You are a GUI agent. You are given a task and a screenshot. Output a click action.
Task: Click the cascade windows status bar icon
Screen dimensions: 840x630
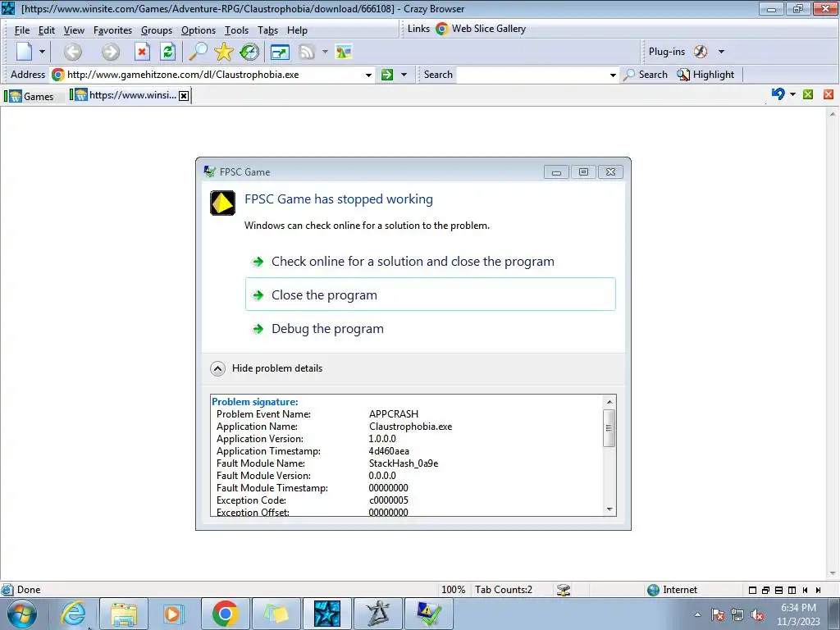pyautogui.click(x=765, y=590)
